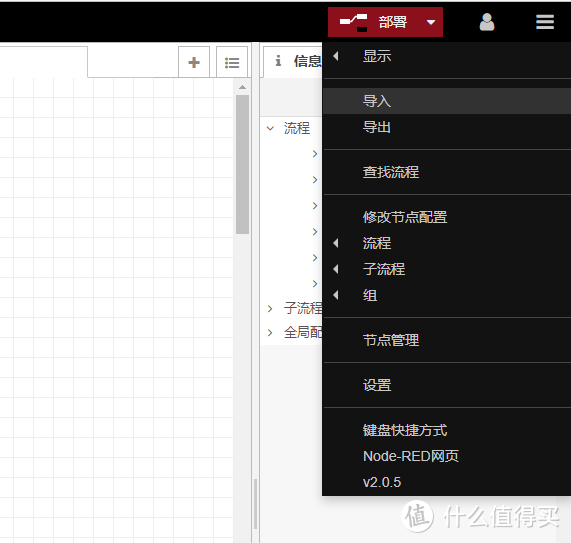
Task: Show 键盘快捷方式 from the menu
Action: [447, 430]
